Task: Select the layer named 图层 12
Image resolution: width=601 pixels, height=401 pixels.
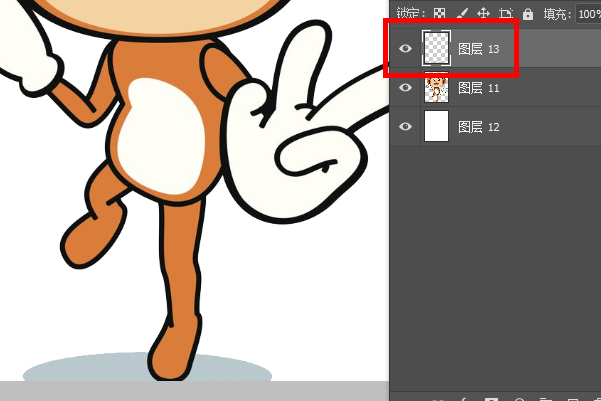Action: pos(479,127)
